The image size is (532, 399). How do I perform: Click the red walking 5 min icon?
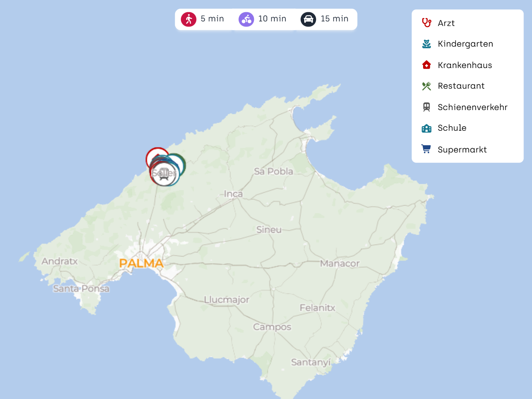tap(188, 19)
